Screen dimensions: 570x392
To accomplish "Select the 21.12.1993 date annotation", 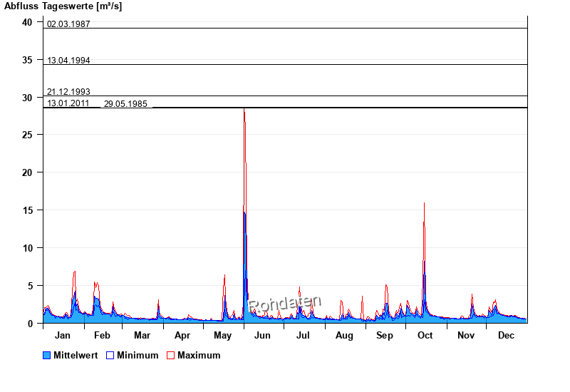I will [x=68, y=92].
